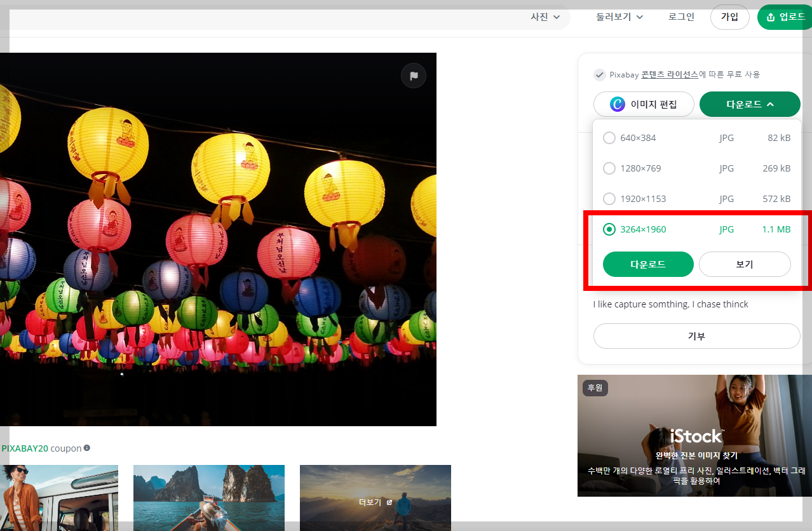Open the iStock sponsored banner
The height and width of the screenshot is (531, 812).
(x=694, y=436)
